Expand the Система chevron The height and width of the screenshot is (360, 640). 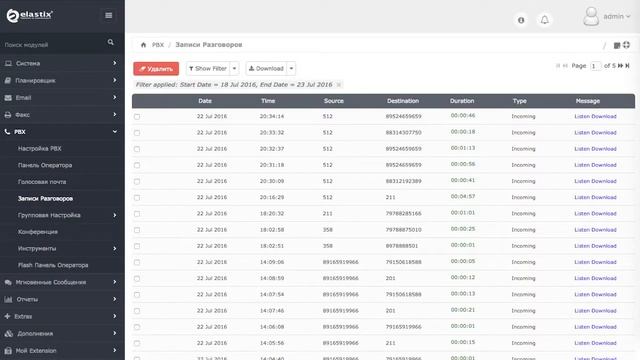click(115, 63)
